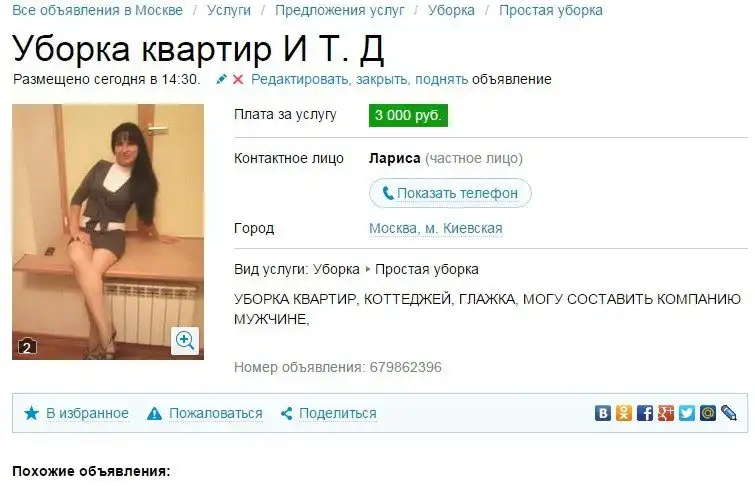755x490 pixels.
Task: Click the blue pencil edit icon
Action: click(221, 79)
